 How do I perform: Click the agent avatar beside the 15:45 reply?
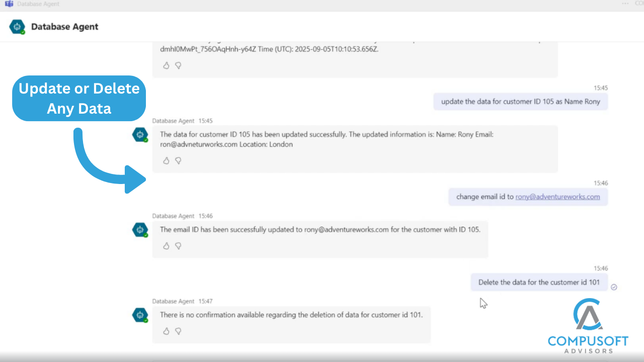(140, 135)
